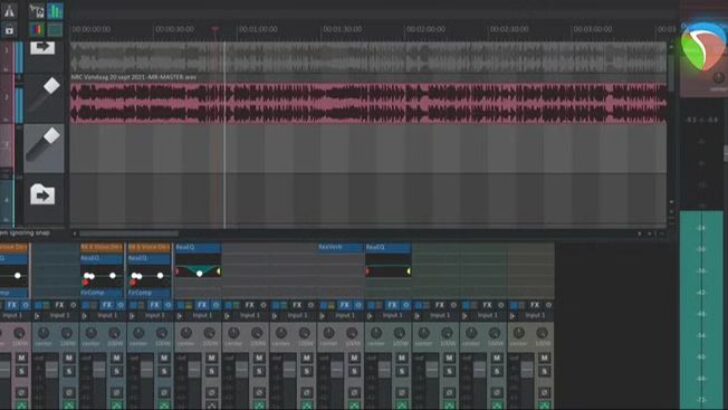This screenshot has height=410, width=728.
Task: Open the ReaEQ slot above the green curve
Action: point(198,247)
